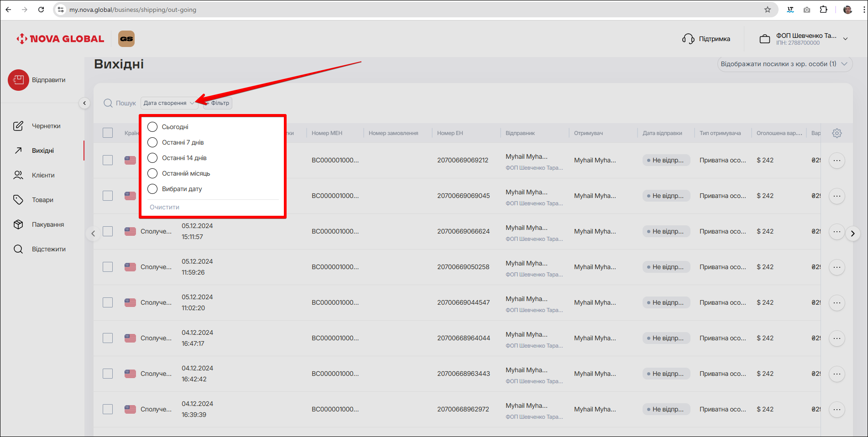Expand the ФОП Шевченко account menu
This screenshot has width=868, height=437.
pyautogui.click(x=845, y=39)
